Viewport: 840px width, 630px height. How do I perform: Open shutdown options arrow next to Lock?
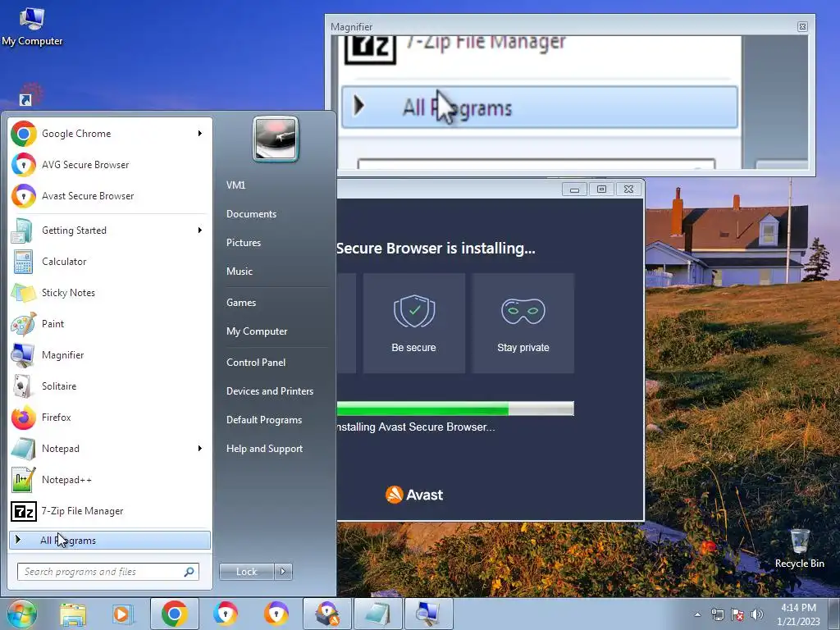click(283, 572)
